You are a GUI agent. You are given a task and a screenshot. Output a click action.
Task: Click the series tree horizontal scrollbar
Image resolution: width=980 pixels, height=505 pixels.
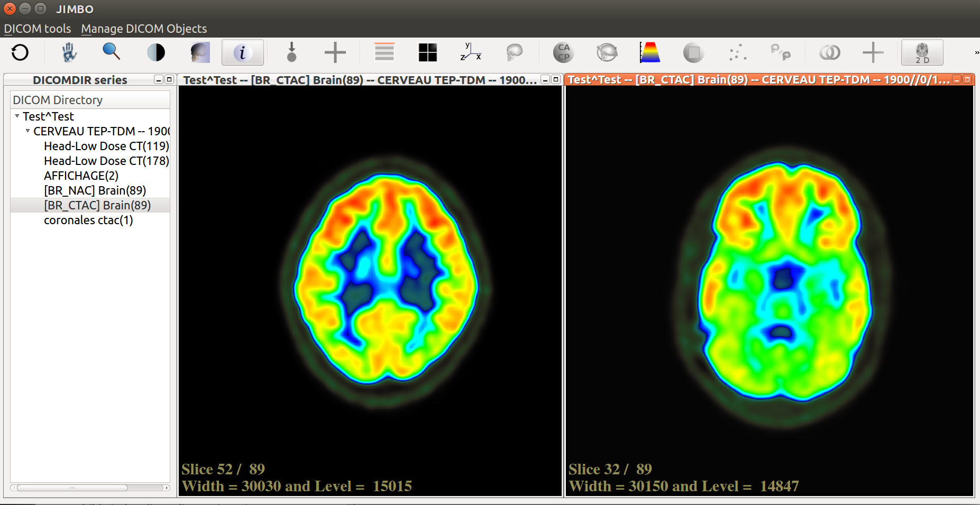(72, 488)
